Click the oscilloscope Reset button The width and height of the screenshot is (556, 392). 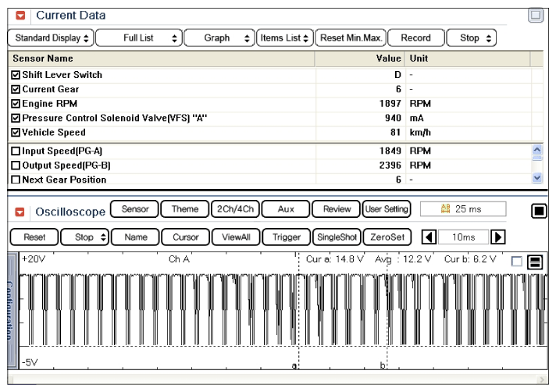click(34, 237)
